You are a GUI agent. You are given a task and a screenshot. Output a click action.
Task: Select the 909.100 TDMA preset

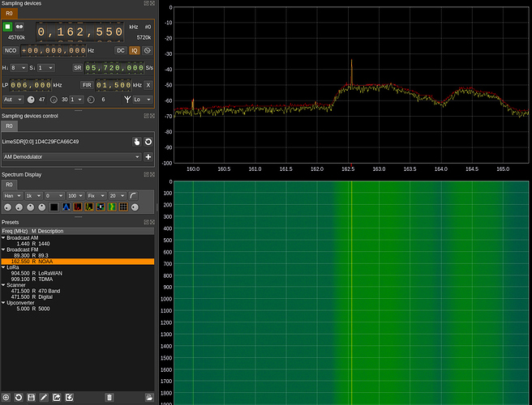coord(78,279)
